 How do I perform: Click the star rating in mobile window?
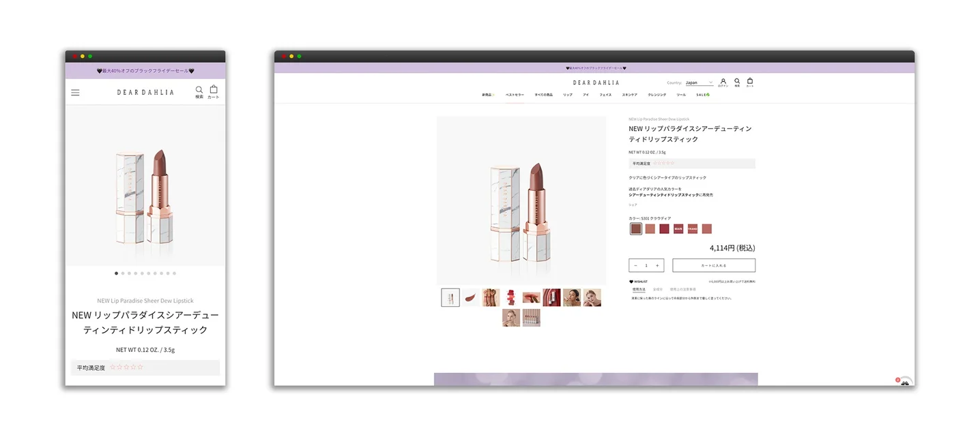tap(127, 367)
